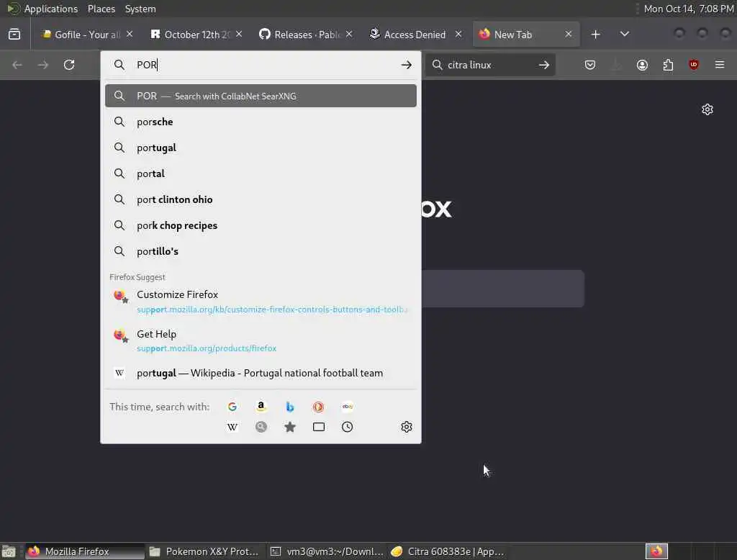Screen dimensions: 737x560
Task: Switch to the Gofile tab
Action: [87, 35]
